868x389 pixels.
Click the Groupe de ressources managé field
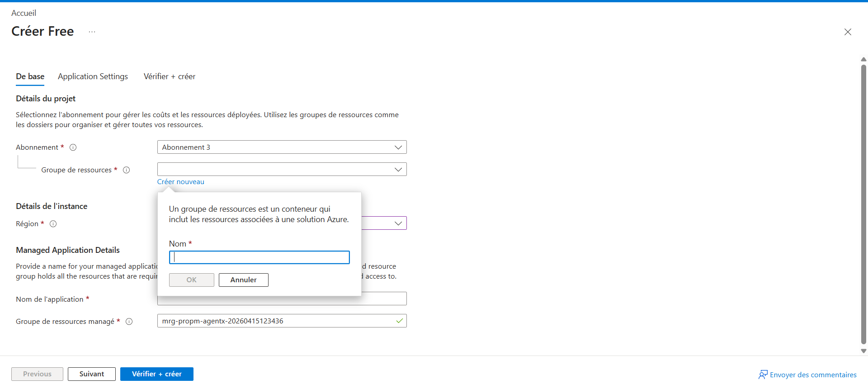(x=276, y=321)
